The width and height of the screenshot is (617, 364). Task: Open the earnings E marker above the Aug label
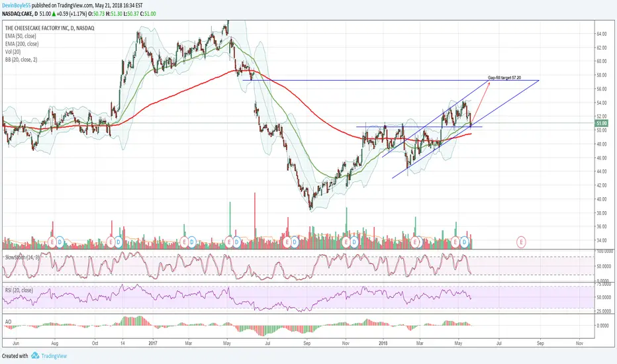point(52,242)
